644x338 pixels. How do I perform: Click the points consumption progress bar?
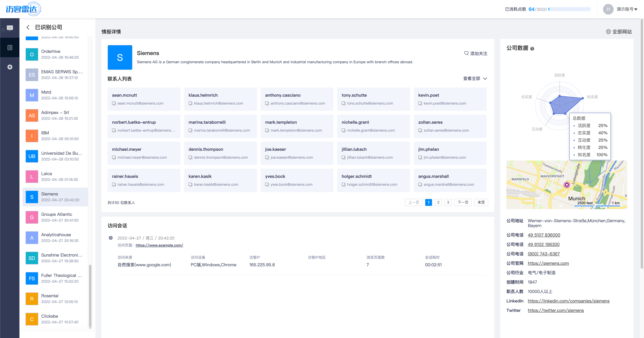[570, 9]
